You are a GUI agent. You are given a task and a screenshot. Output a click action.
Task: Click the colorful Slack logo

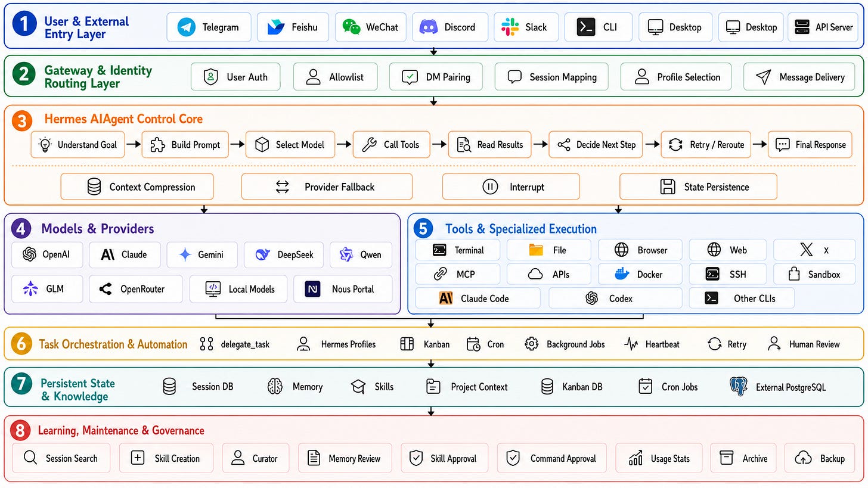(510, 27)
